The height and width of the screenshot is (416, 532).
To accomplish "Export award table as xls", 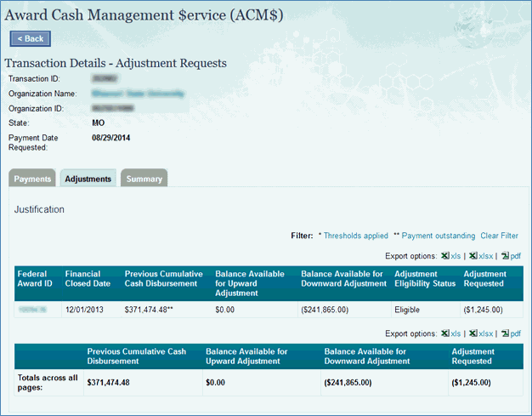I will [x=450, y=254].
